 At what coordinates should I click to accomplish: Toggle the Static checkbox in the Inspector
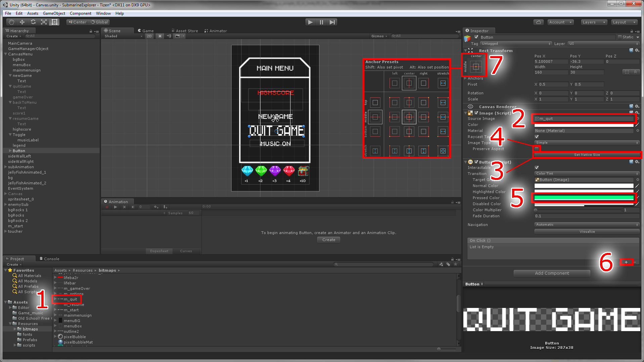(620, 37)
